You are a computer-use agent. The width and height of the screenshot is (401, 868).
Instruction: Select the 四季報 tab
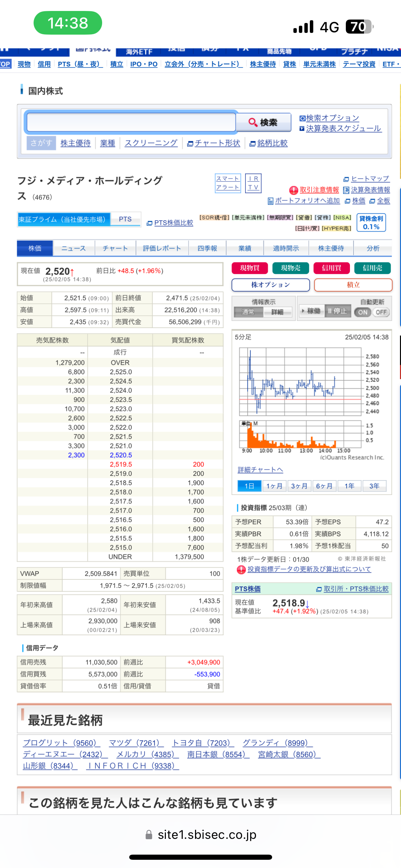pyautogui.click(x=207, y=249)
